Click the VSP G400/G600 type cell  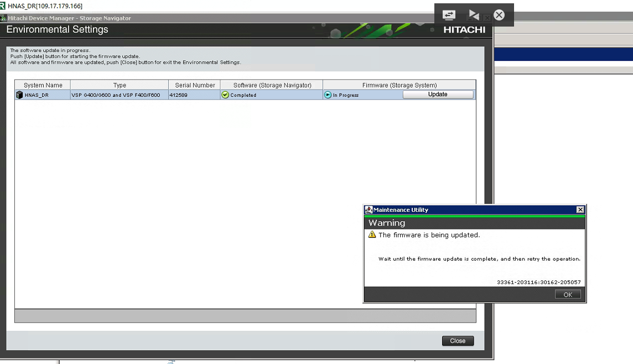coord(120,95)
